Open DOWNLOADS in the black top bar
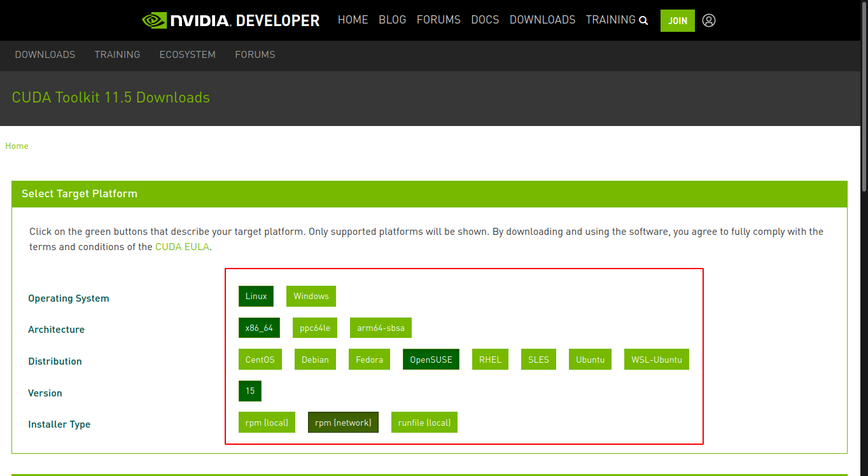Image resolution: width=868 pixels, height=476 pixels. [543, 20]
